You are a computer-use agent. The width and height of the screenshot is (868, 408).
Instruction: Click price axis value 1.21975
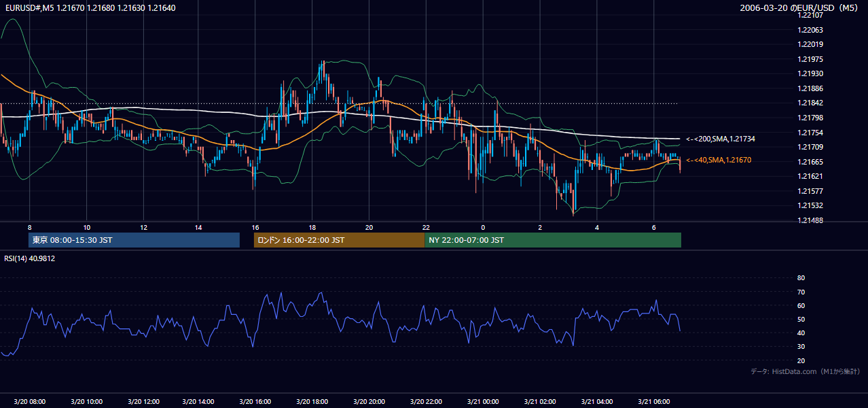pos(810,59)
